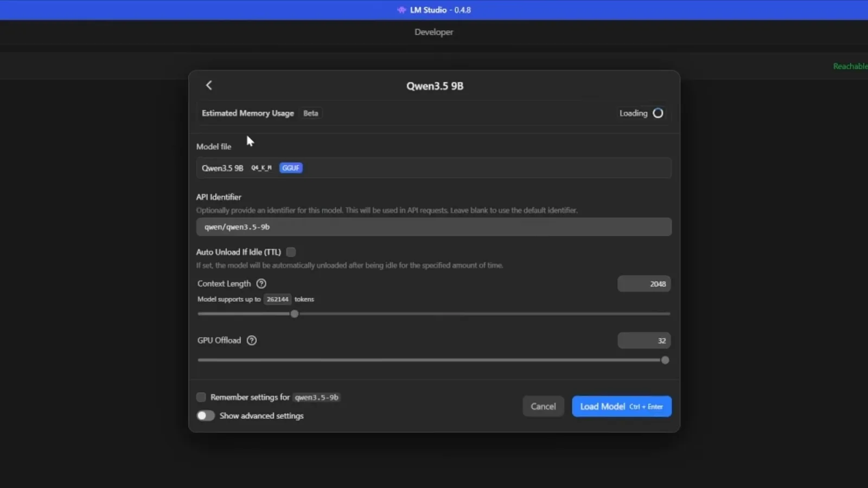Click the LM Studio logo in title bar
The width and height of the screenshot is (868, 488).
(x=401, y=10)
